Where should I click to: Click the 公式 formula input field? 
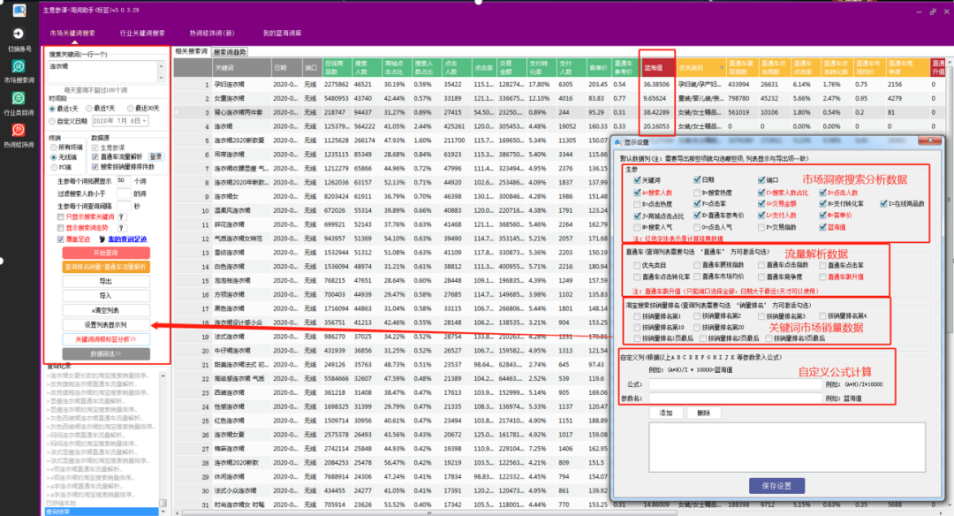pos(735,385)
